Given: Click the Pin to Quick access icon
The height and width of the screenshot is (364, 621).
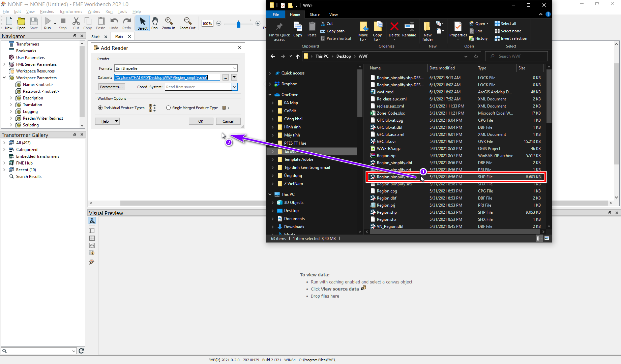Looking at the screenshot, I should [x=279, y=31].
